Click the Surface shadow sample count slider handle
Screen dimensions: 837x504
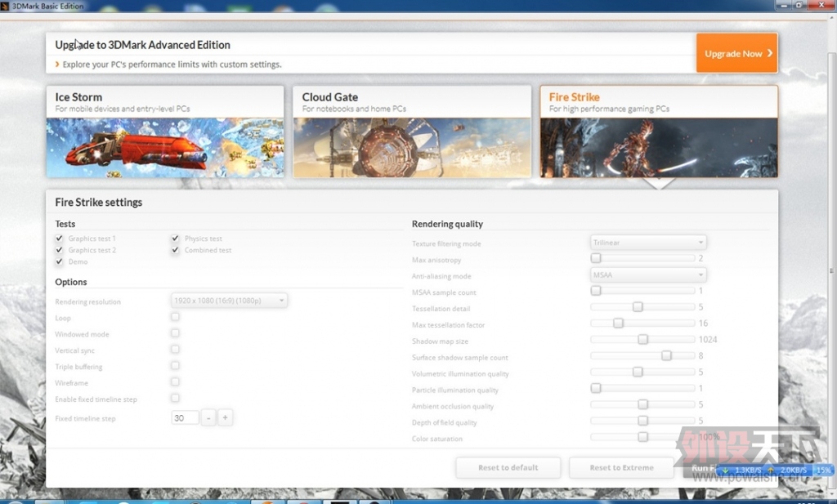point(666,355)
